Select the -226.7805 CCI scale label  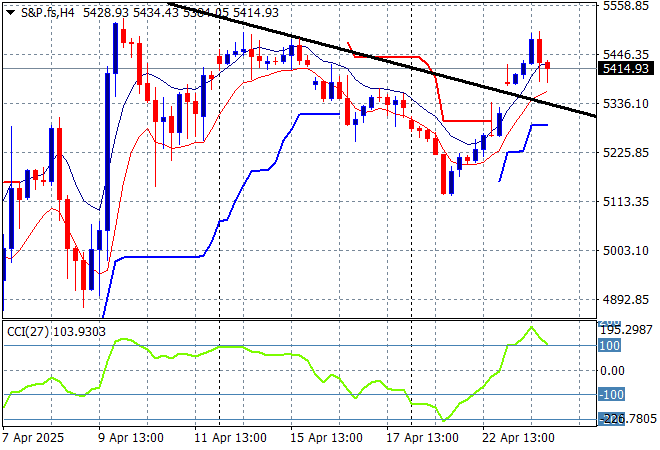click(628, 419)
